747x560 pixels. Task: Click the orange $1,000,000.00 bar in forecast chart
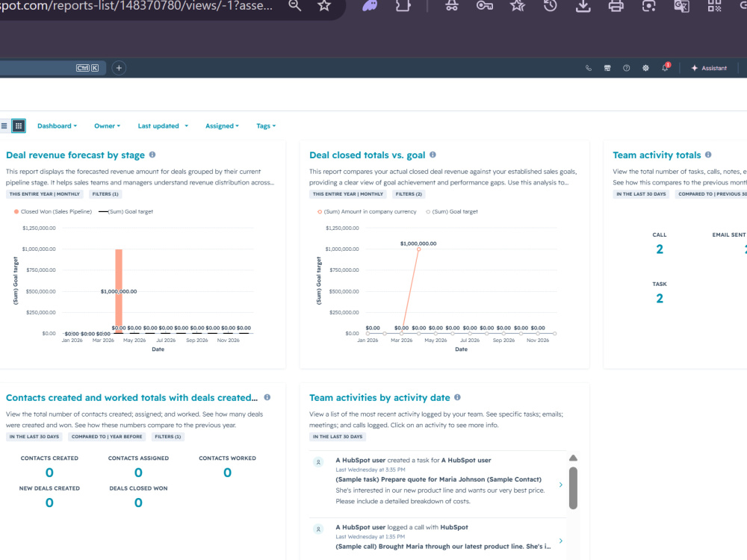(119, 290)
